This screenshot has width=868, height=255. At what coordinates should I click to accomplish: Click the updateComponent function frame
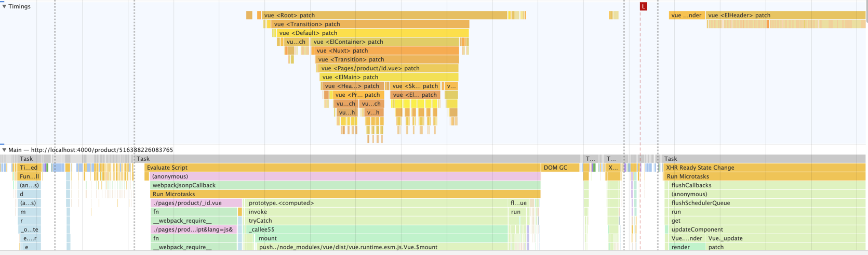pos(764,229)
